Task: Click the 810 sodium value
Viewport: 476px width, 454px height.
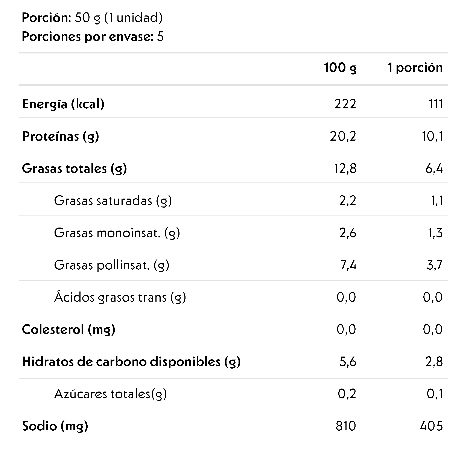Action: (345, 426)
